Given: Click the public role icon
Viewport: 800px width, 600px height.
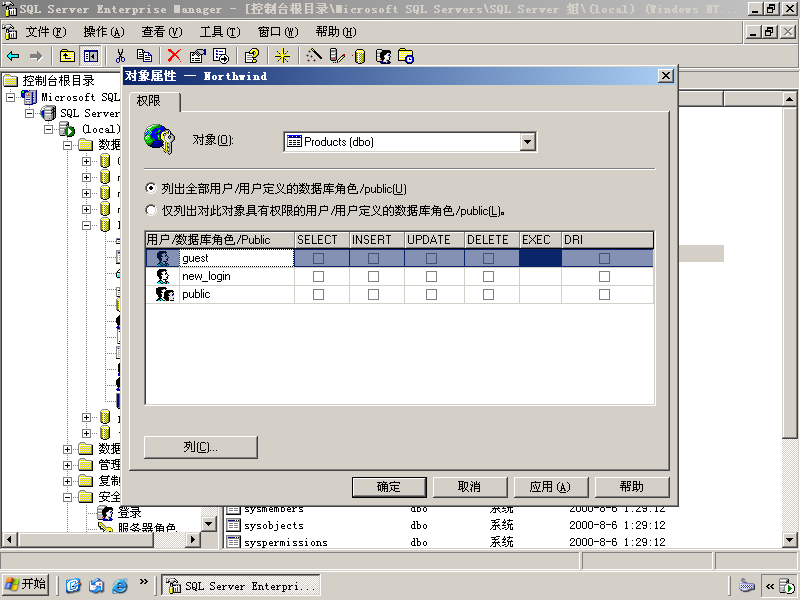Looking at the screenshot, I should [x=164, y=294].
